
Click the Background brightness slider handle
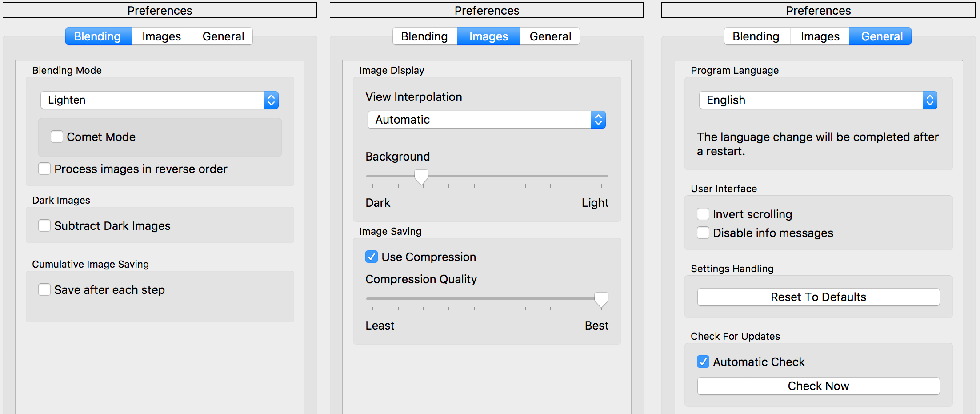pos(421,177)
